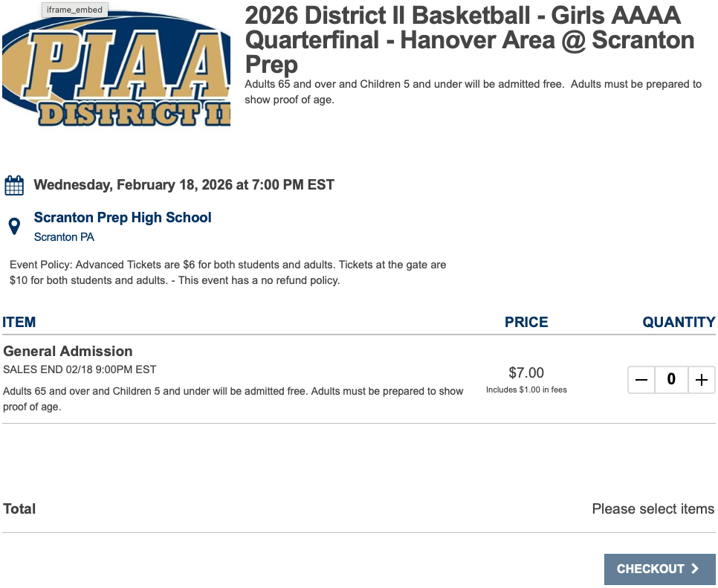The image size is (718, 588).
Task: Click the $7.00 price text
Action: coord(526,372)
